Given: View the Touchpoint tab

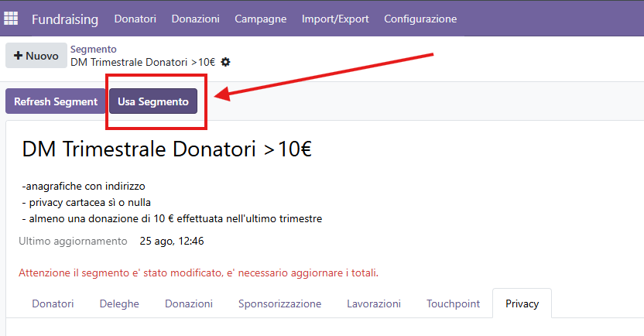Looking at the screenshot, I should [x=453, y=303].
